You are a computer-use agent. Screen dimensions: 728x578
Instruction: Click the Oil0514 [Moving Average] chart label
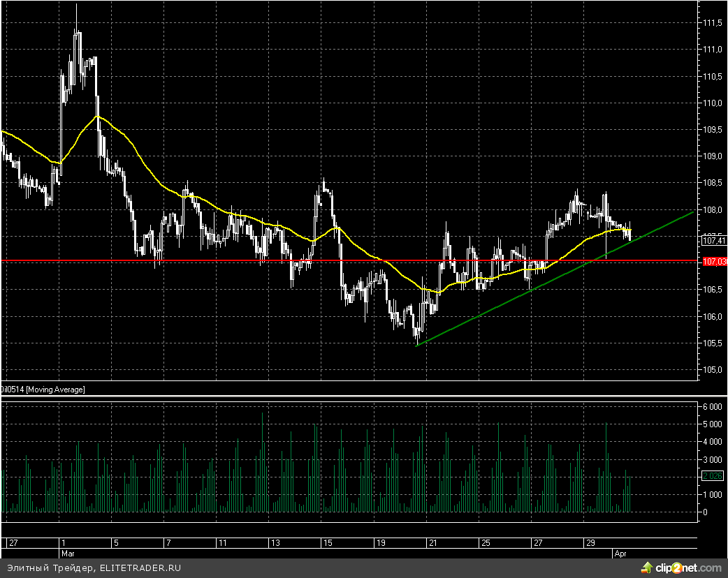click(43, 389)
